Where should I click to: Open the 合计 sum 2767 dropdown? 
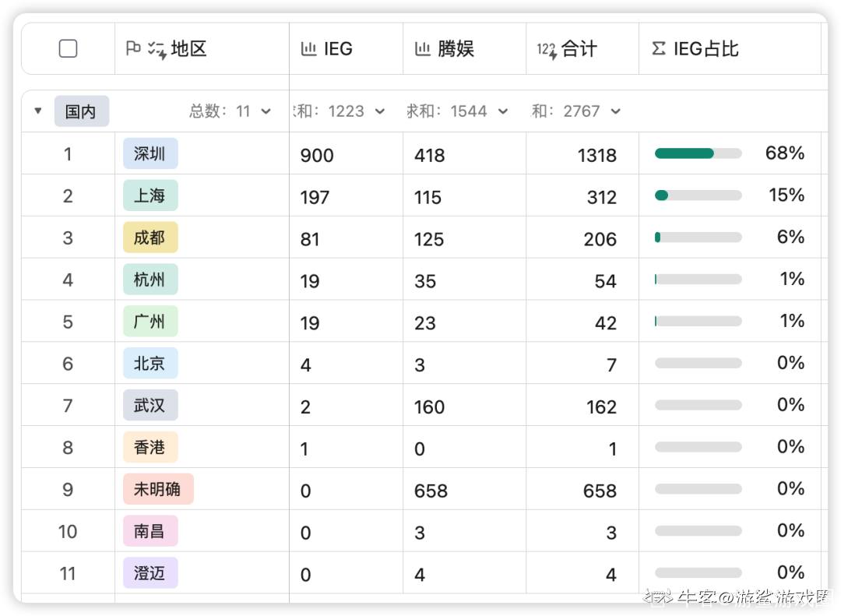576,111
